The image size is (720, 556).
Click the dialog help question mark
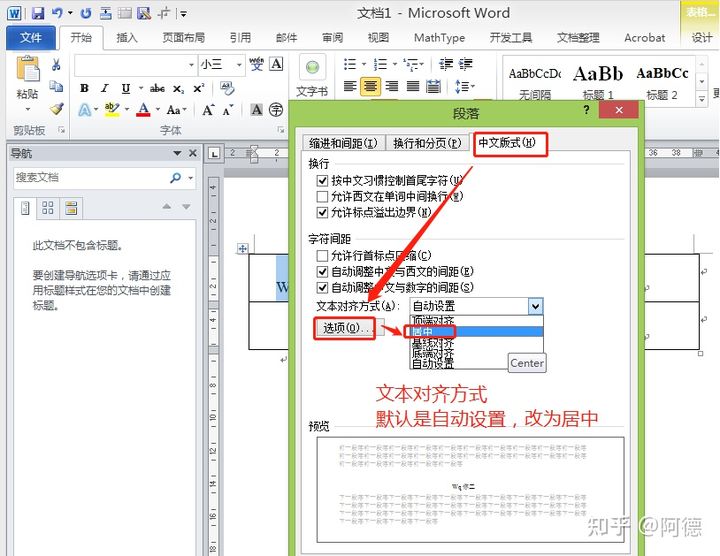586,110
